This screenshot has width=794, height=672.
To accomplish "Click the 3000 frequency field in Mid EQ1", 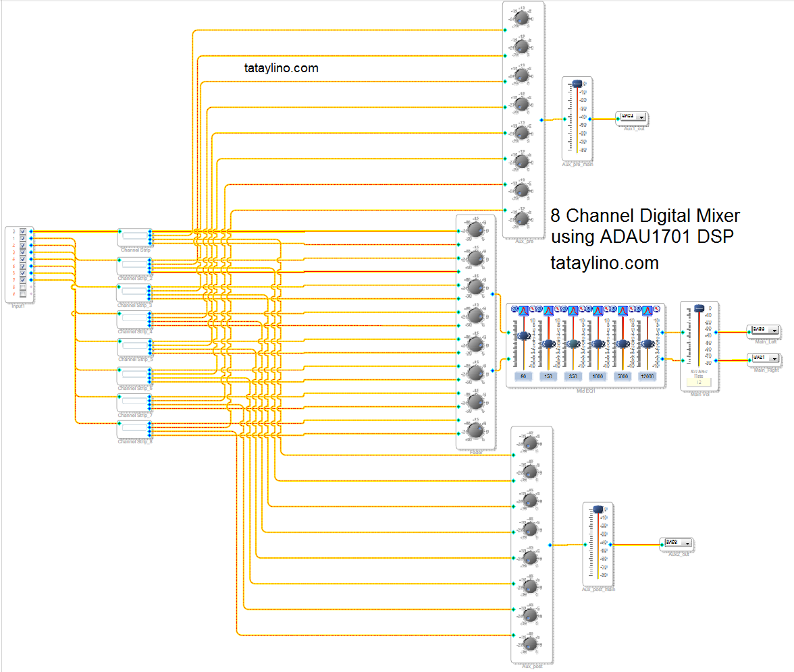I will pyautogui.click(x=623, y=376).
